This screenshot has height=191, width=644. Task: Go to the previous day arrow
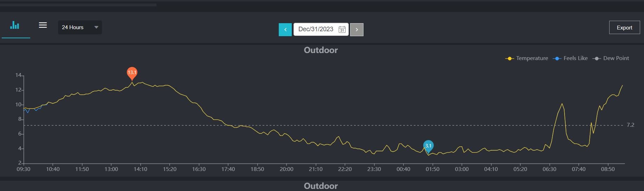coord(285,29)
